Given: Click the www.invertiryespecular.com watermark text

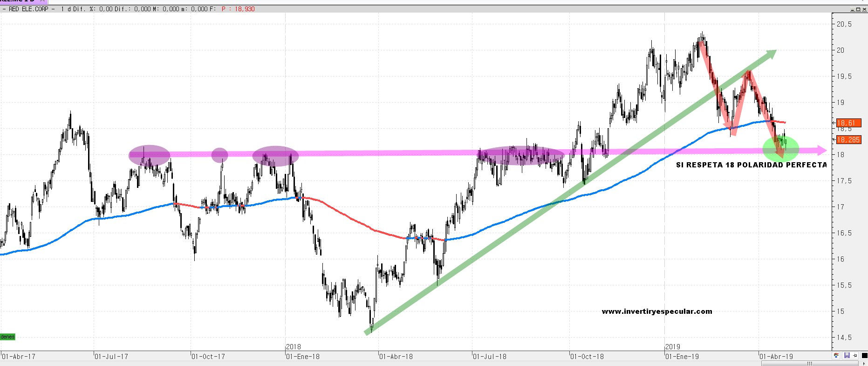Looking at the screenshot, I should [656, 311].
